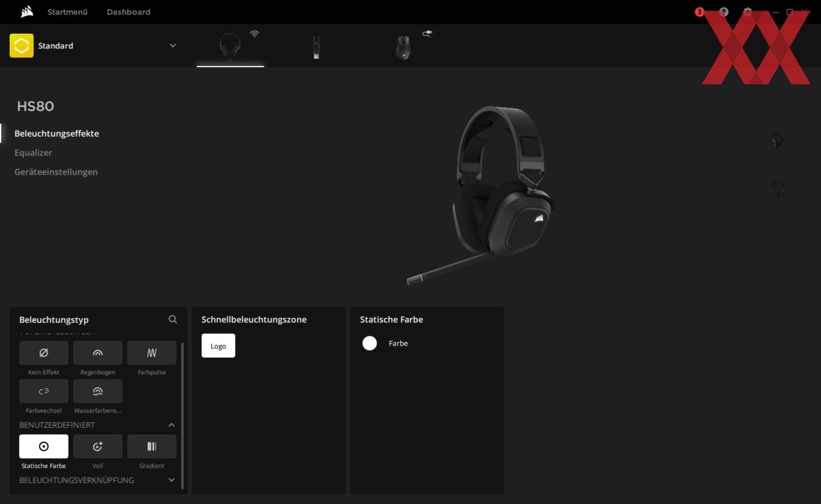Click the Beleuchtungstyp panel heading
This screenshot has height=504, width=821.
pos(54,320)
